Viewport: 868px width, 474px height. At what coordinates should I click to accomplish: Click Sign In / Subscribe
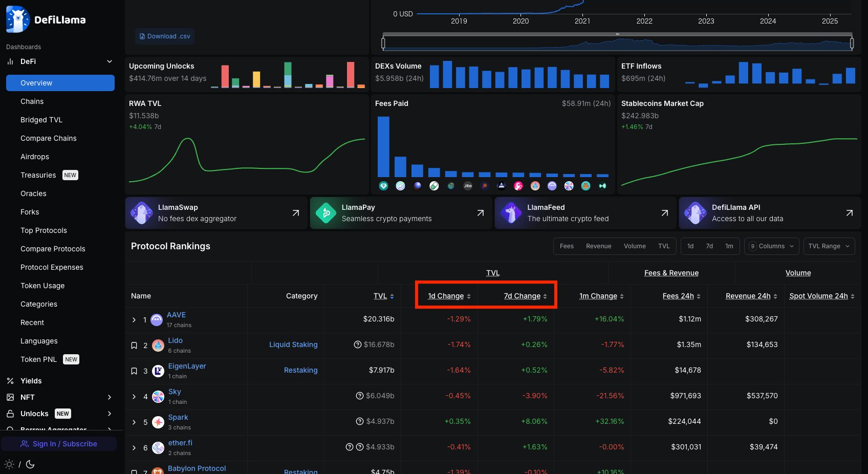[59, 444]
